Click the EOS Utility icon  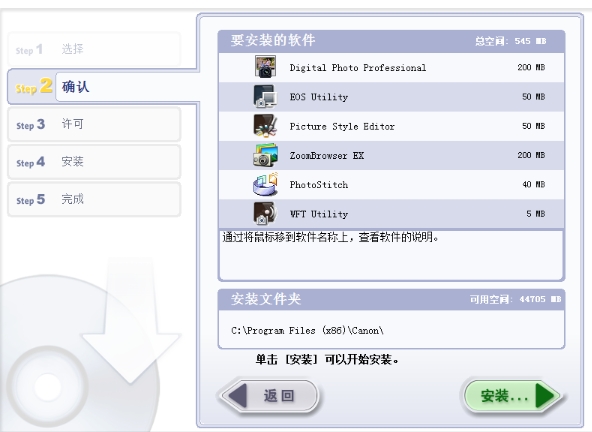(265, 96)
